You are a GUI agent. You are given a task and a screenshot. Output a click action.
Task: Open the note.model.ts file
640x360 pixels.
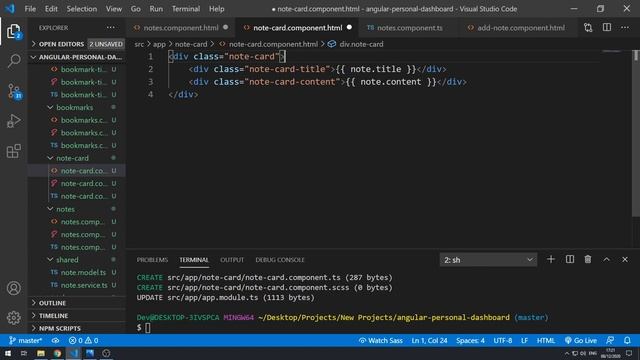[x=83, y=272]
